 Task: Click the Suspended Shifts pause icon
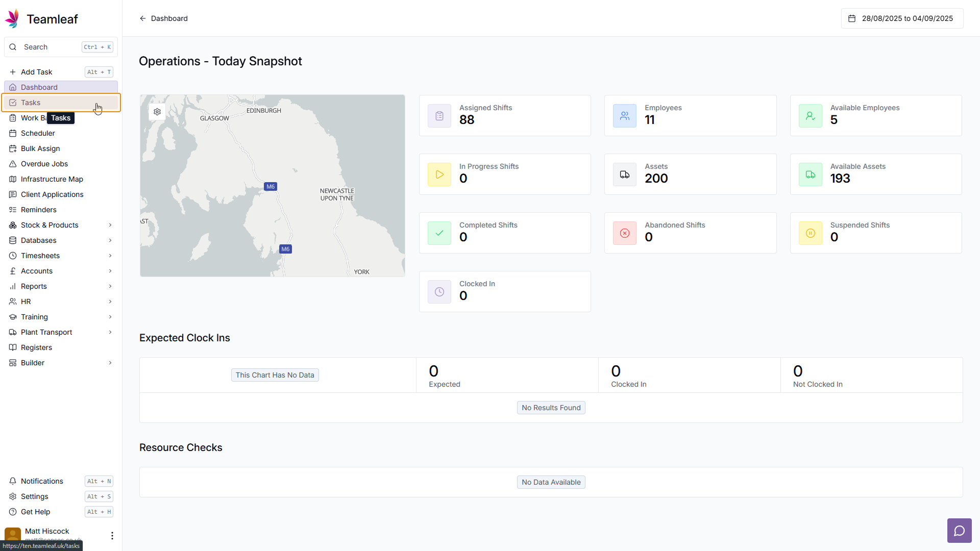pyautogui.click(x=811, y=233)
